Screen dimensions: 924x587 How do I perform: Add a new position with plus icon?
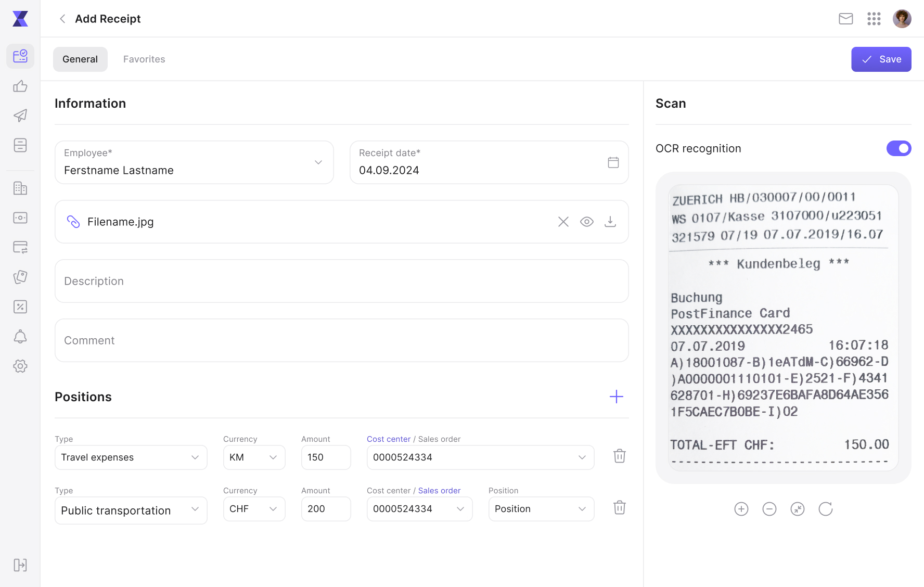click(617, 397)
